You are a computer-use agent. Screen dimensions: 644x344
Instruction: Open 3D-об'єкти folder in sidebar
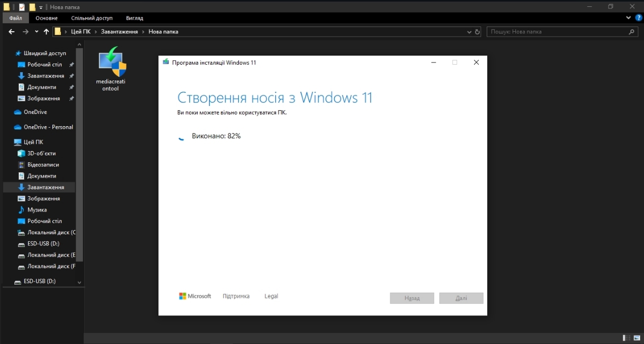41,153
